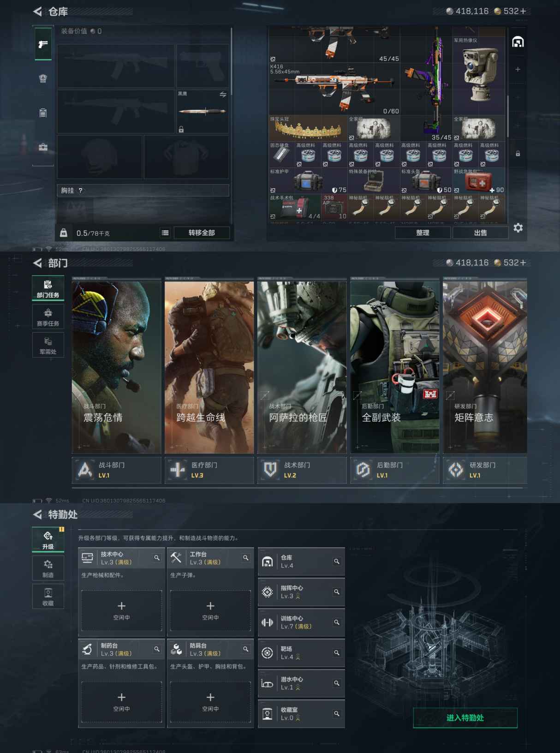The image size is (560, 753).
Task: Click the magnifier icon on 技术中心
Action: pos(157,558)
